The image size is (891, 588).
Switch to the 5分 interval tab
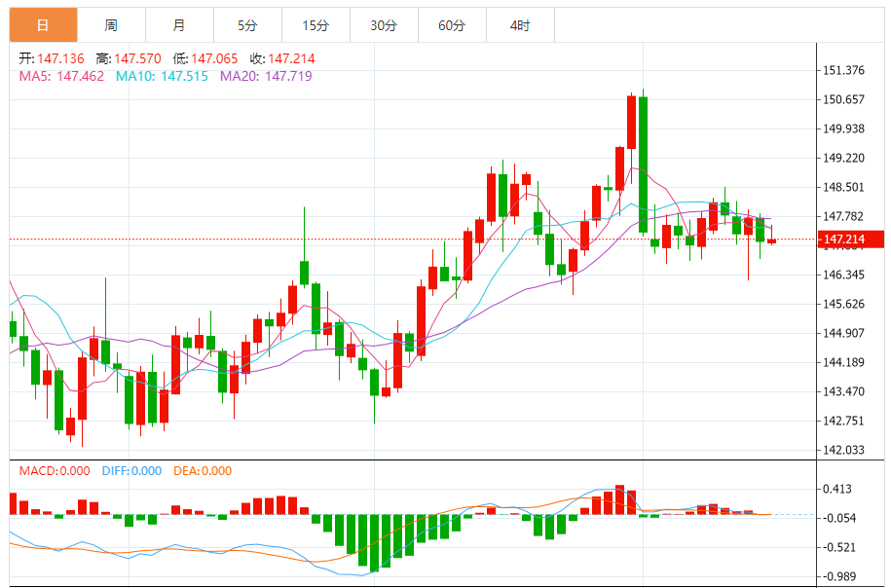(x=247, y=25)
